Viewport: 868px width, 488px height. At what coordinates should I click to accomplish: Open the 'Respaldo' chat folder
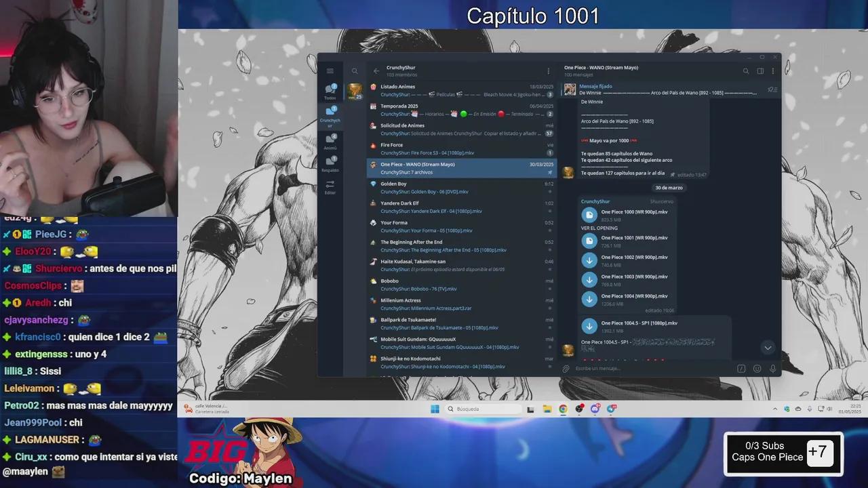coord(330,163)
